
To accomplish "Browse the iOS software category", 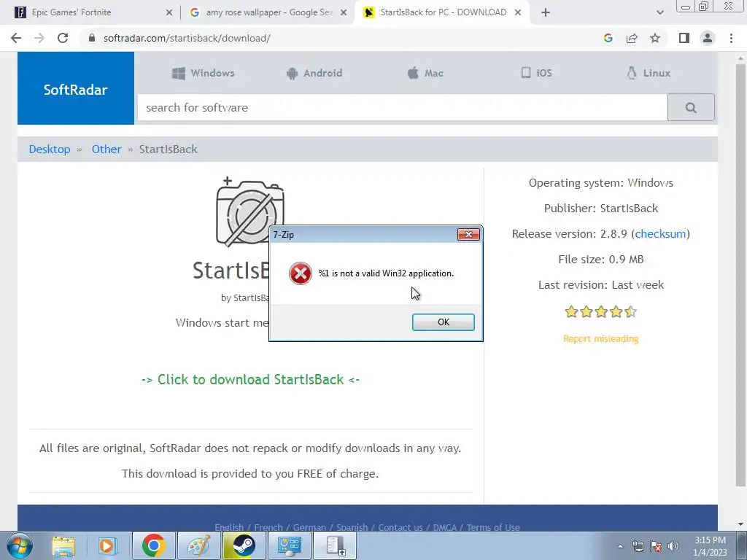I will [x=536, y=73].
